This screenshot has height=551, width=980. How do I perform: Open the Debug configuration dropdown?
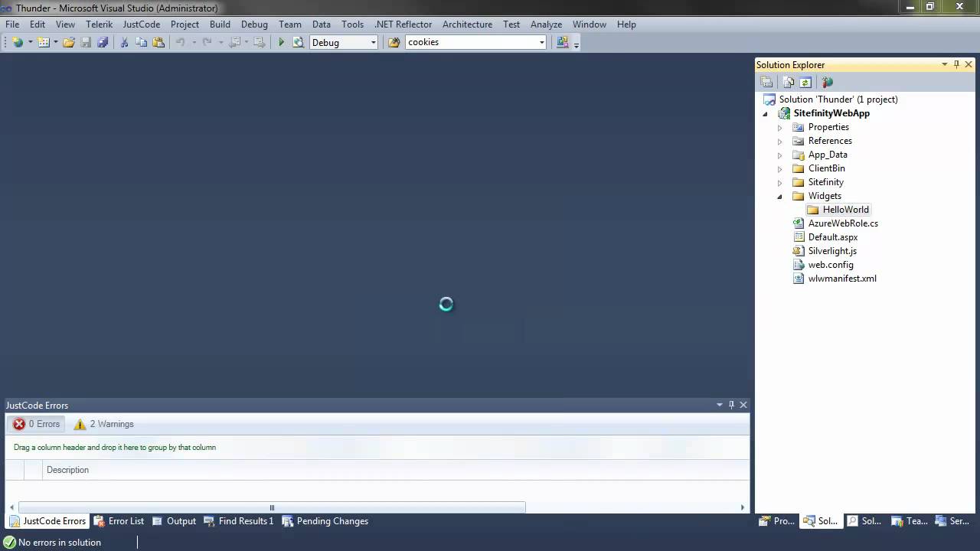[x=374, y=42]
